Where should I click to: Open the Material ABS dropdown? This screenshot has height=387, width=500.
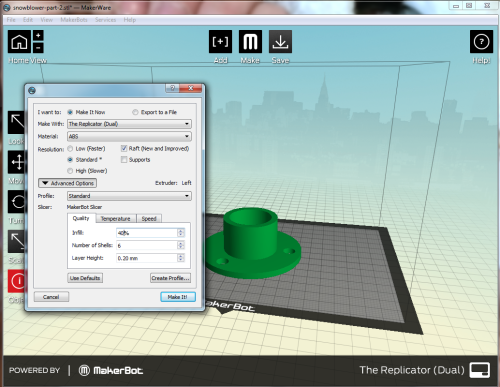point(129,136)
